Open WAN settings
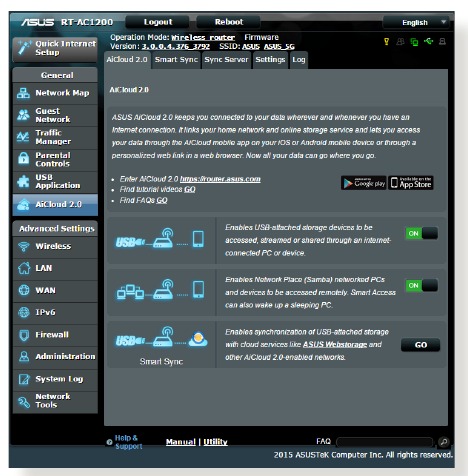 point(55,290)
